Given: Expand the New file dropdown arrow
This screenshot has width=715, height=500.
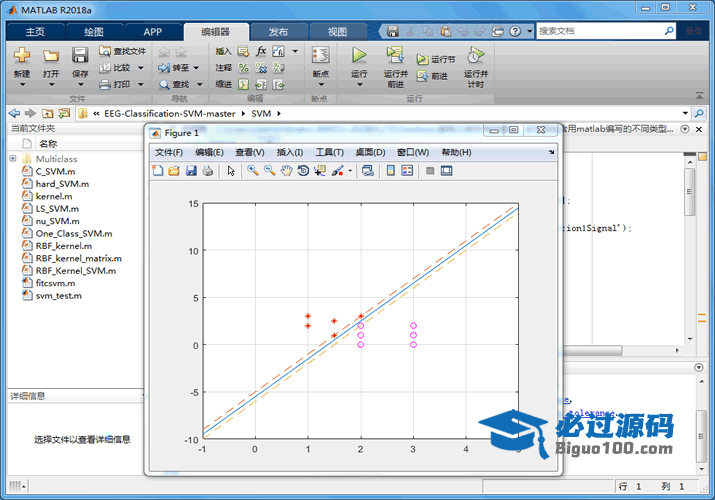Looking at the screenshot, I should click(x=21, y=84).
